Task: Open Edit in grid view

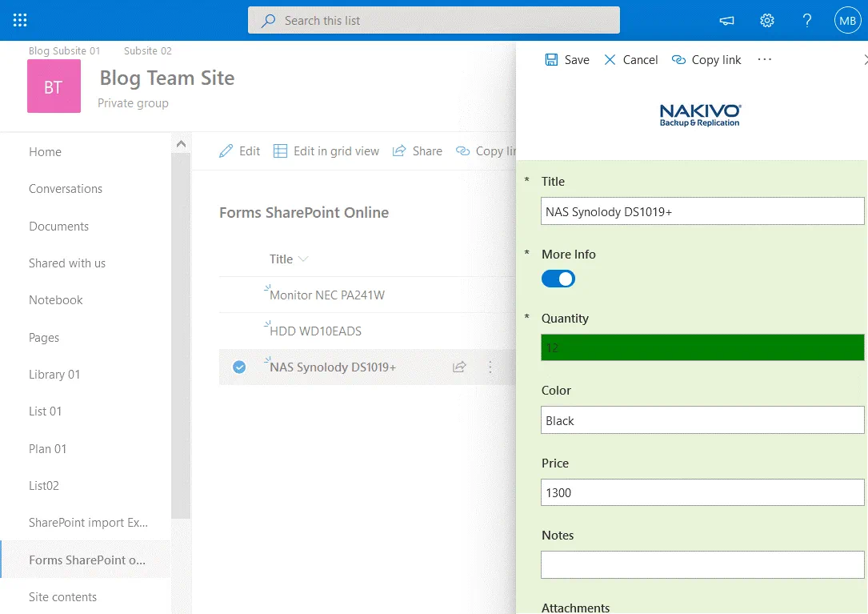Action: [x=326, y=151]
